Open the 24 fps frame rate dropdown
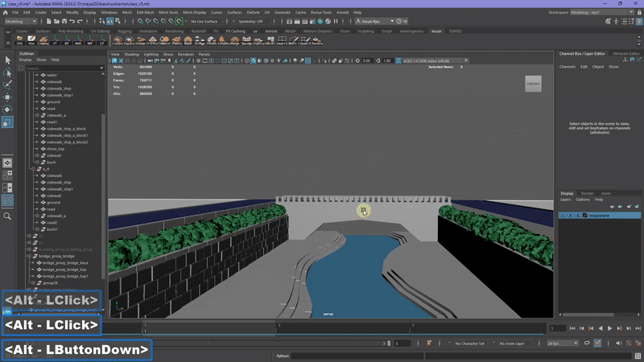The image size is (644, 362). pos(562,343)
